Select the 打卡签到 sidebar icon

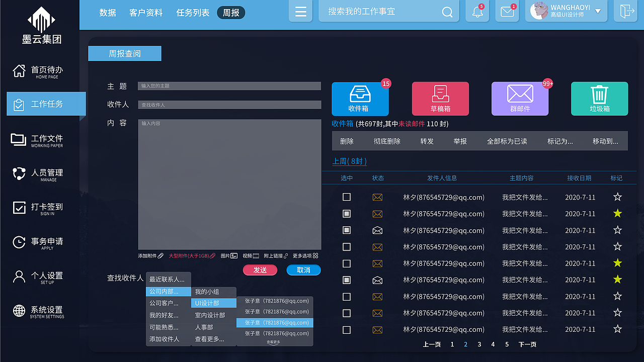pyautogui.click(x=19, y=207)
